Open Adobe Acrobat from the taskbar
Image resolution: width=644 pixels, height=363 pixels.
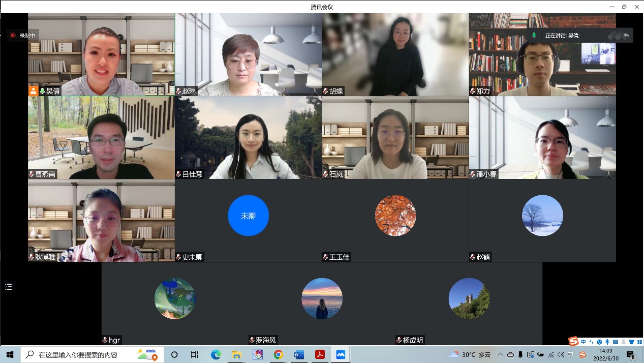[x=320, y=354]
